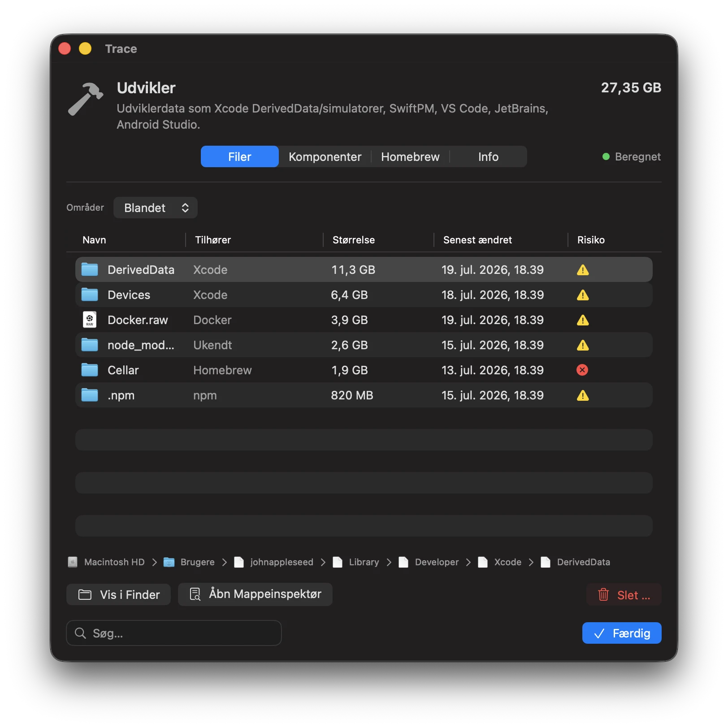Click the DerivedData folder icon in file list

pyautogui.click(x=90, y=269)
